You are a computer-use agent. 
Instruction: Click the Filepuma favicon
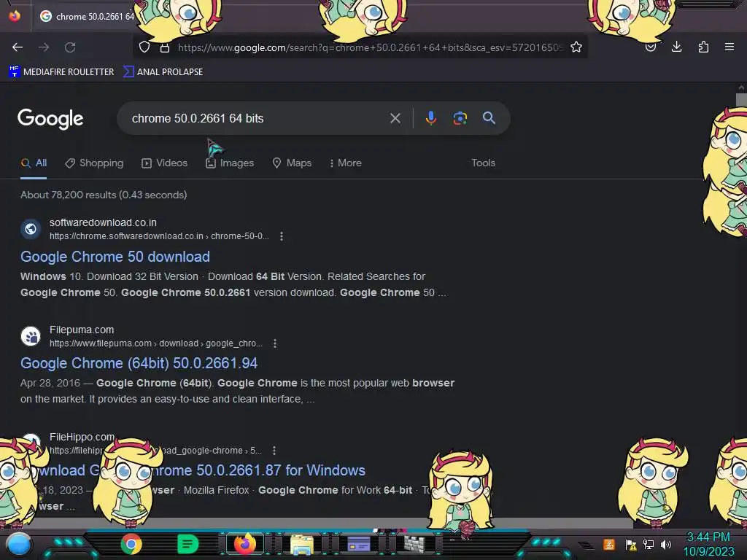coord(31,336)
